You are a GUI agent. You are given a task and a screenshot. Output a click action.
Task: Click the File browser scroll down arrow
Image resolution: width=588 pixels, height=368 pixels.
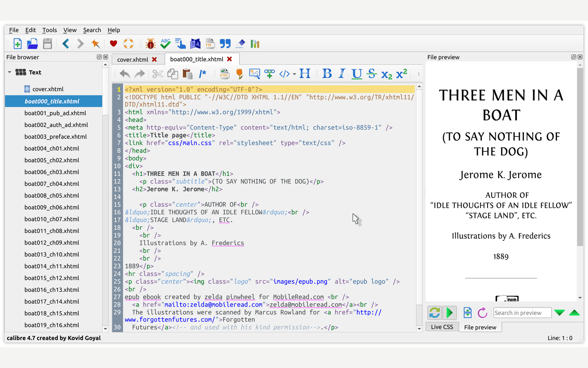[x=105, y=329]
